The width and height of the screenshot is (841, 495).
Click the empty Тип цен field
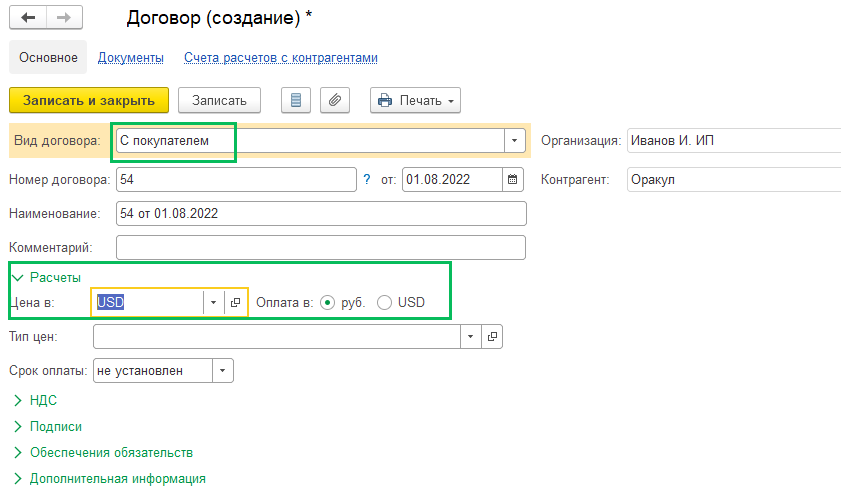277,337
